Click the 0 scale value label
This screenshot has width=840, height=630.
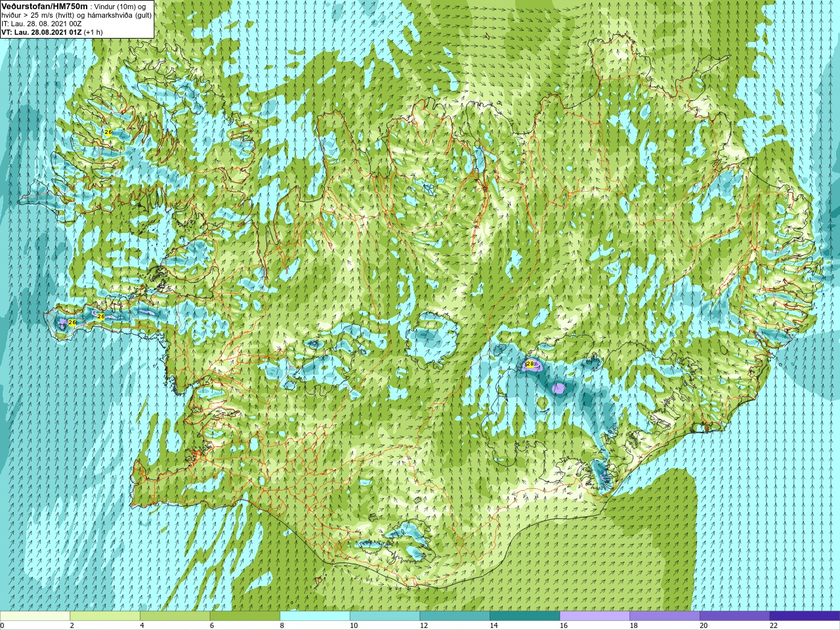3,625
